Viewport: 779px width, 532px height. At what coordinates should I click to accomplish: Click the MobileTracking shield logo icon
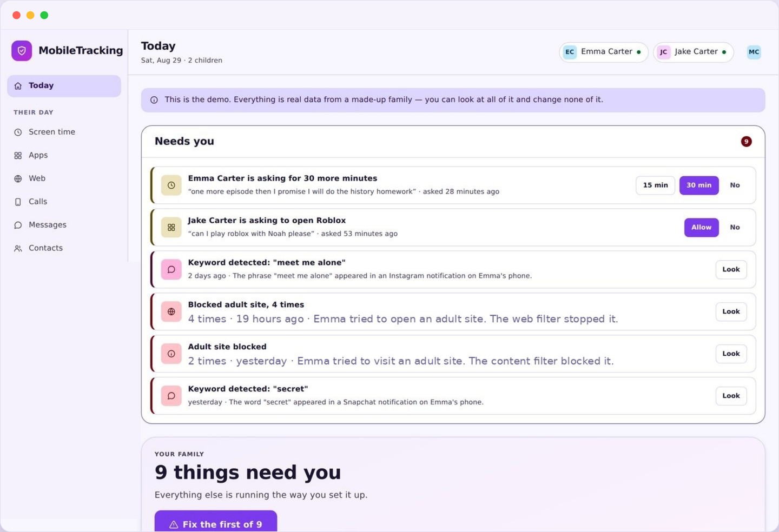tap(22, 51)
